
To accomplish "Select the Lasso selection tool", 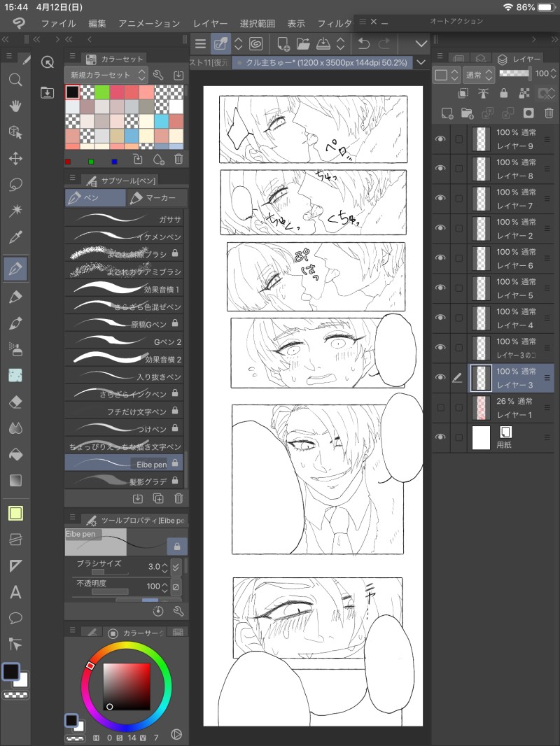I will click(15, 185).
